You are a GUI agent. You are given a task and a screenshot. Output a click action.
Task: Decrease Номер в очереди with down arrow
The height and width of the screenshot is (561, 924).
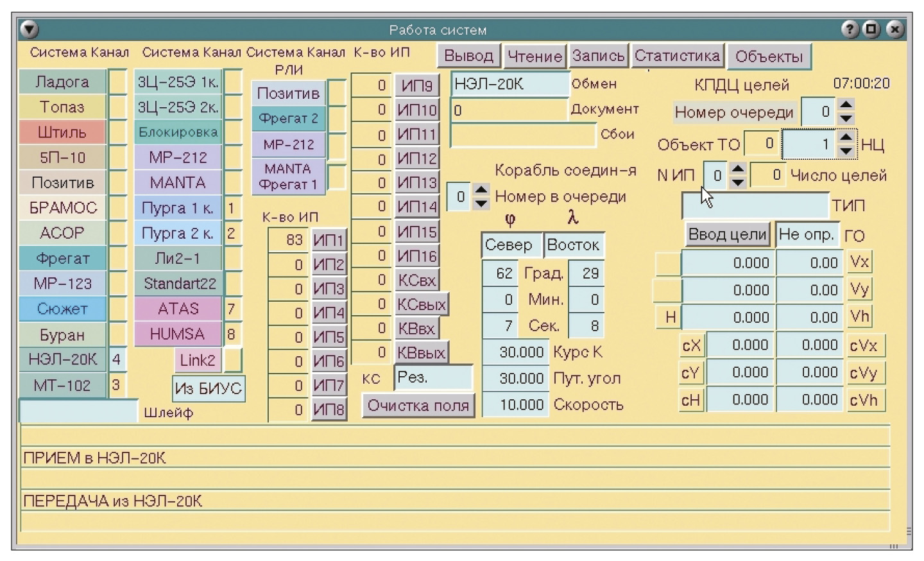point(481,203)
